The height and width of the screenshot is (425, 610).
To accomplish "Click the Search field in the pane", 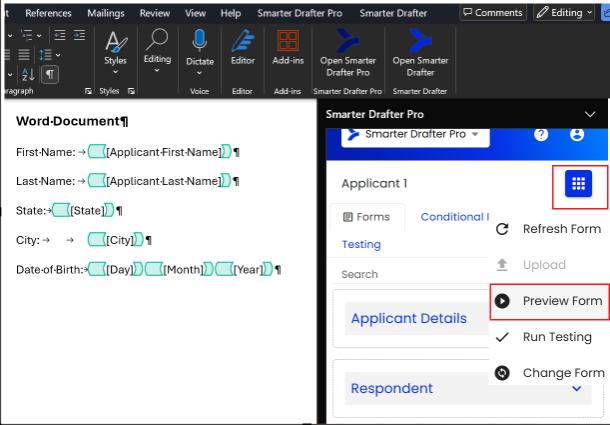I will (410, 274).
